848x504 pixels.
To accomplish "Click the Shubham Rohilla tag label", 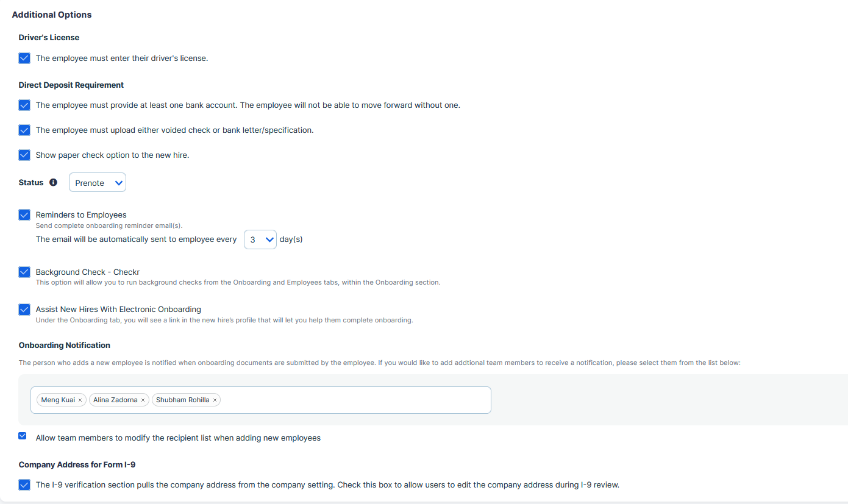I will click(x=183, y=400).
